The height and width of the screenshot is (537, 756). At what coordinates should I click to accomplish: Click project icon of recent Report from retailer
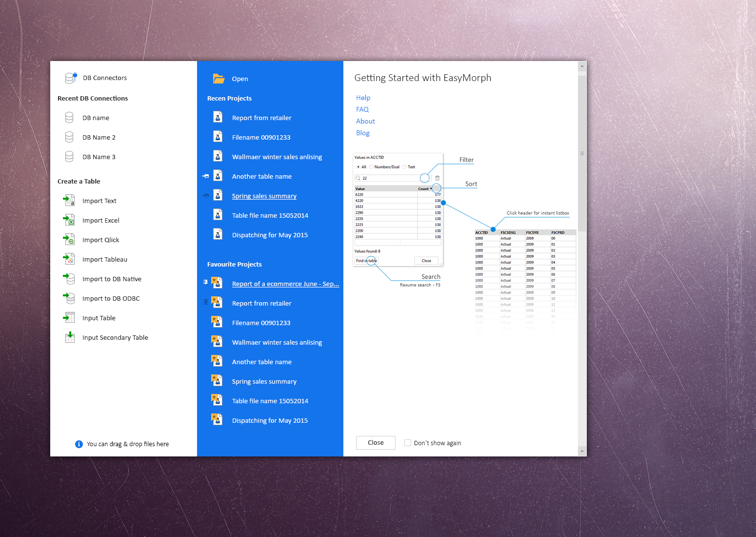pyautogui.click(x=218, y=117)
